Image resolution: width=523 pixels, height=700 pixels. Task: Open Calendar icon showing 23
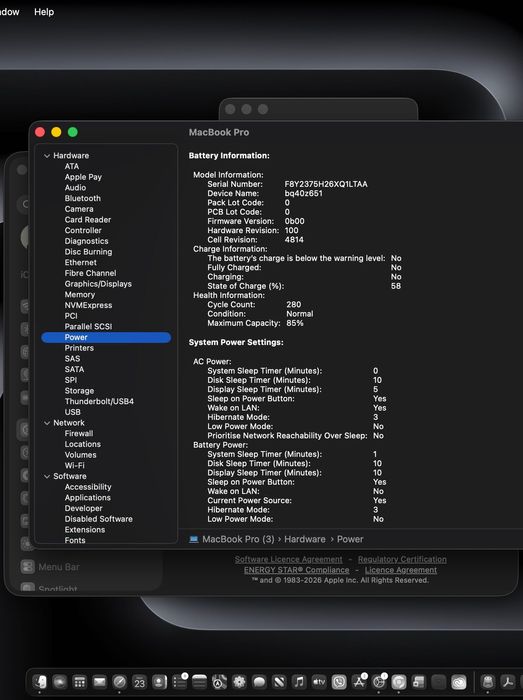coord(140,682)
